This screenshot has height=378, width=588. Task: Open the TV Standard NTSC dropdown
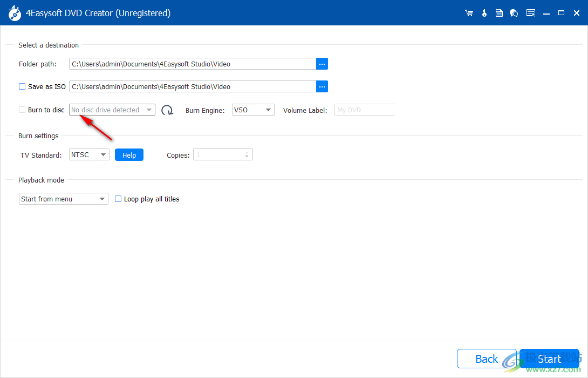89,155
